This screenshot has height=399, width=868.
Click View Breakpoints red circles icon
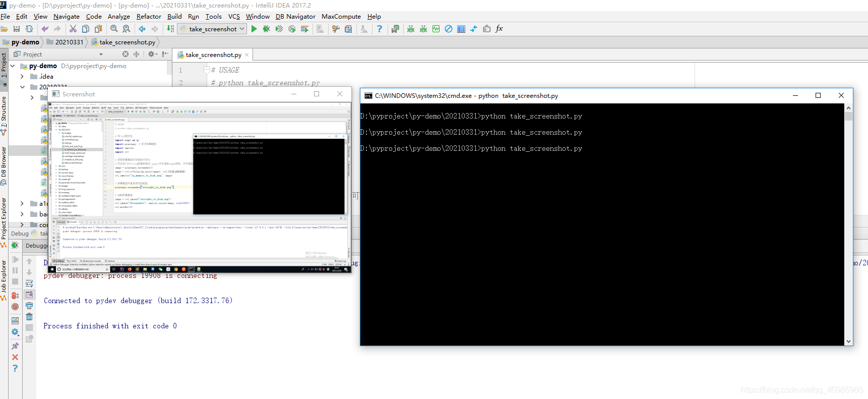(15, 296)
